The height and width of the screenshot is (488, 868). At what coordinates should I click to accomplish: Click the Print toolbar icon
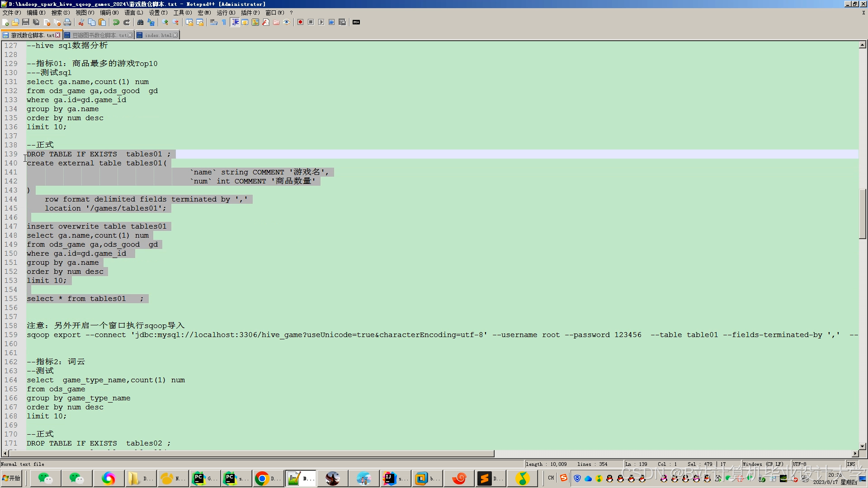pyautogui.click(x=67, y=22)
